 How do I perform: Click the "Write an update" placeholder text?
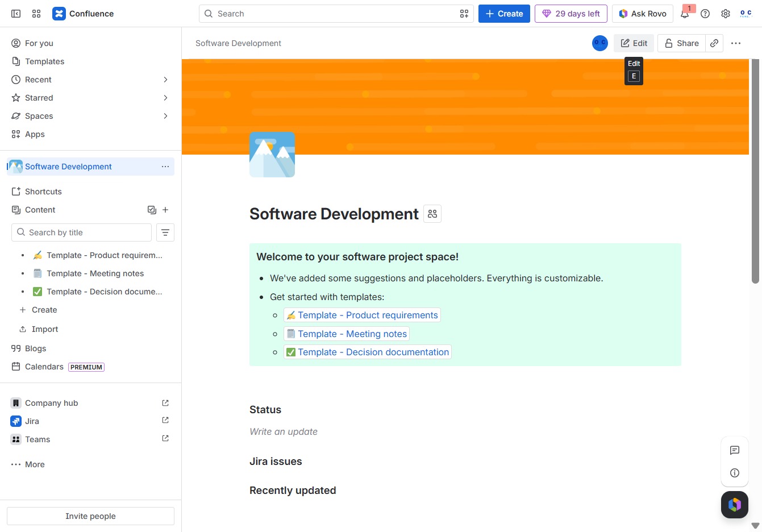284,431
